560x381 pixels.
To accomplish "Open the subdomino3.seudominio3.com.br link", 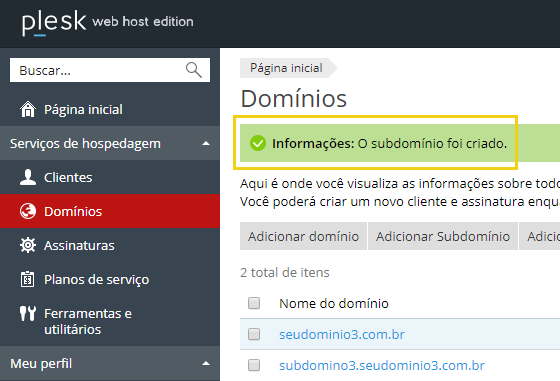I will pyautogui.click(x=382, y=366).
